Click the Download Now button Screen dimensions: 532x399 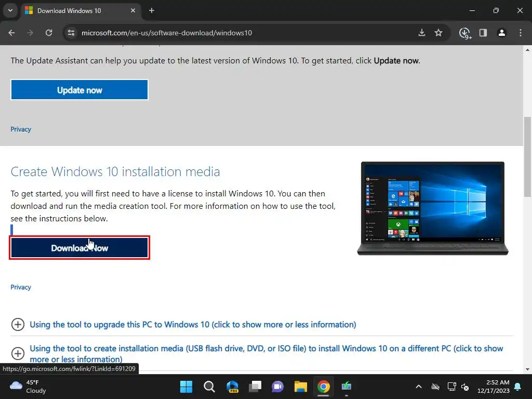tap(79, 248)
